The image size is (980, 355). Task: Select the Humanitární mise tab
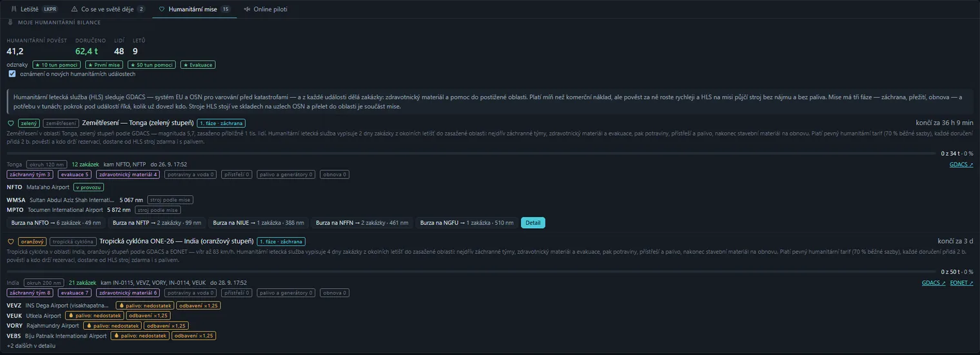(x=194, y=9)
